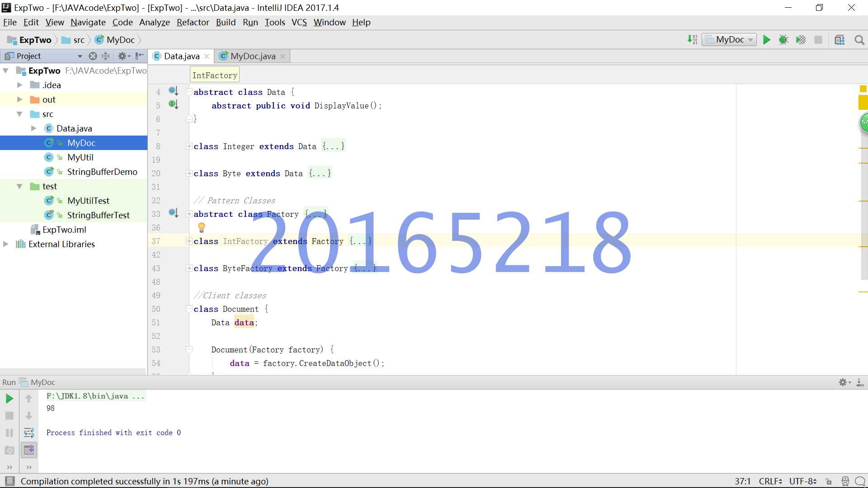Expand the out folder
The width and height of the screenshot is (868, 488).
coord(19,99)
